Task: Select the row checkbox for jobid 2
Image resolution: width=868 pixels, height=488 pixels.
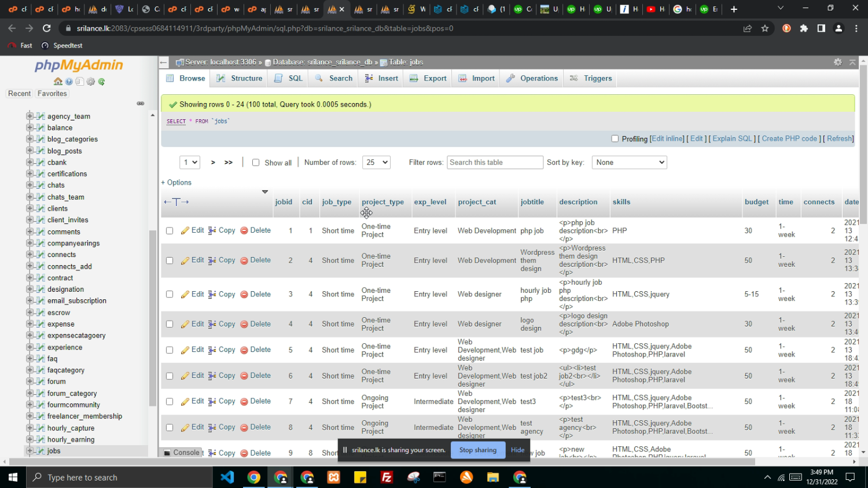Action: click(x=170, y=260)
